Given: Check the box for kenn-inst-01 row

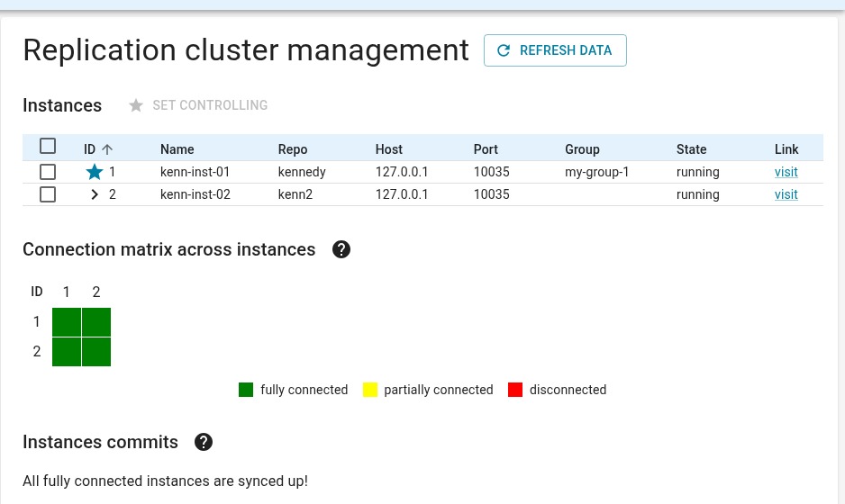Looking at the screenshot, I should tap(48, 172).
